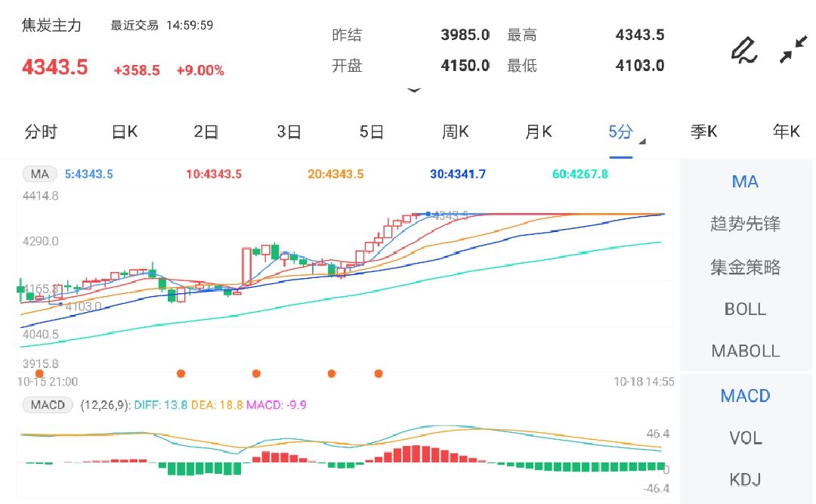Collapse chart with the shrink arrows icon
The image size is (816, 504).
click(793, 49)
